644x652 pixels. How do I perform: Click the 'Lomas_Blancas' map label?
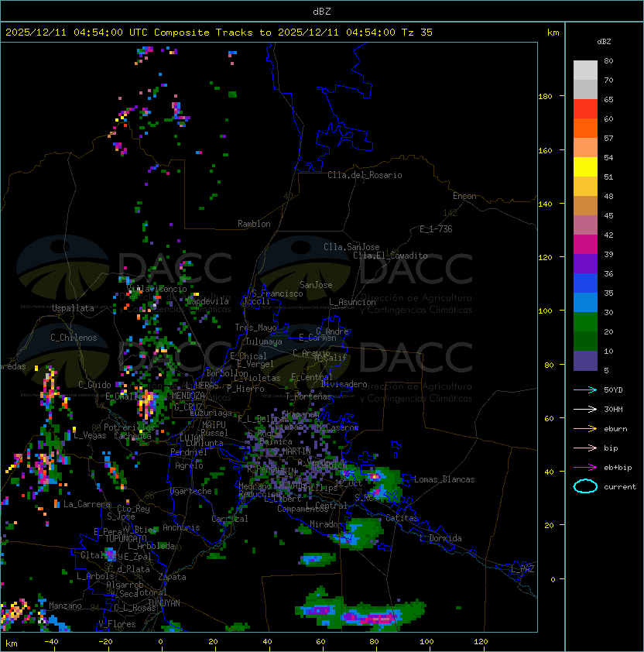(444, 479)
